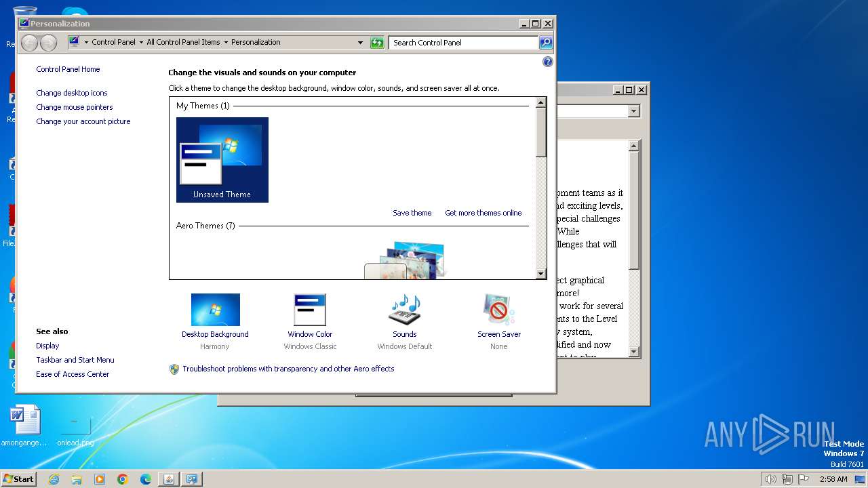Open Change desktop icons link
Image resolution: width=868 pixels, height=488 pixels.
point(72,93)
